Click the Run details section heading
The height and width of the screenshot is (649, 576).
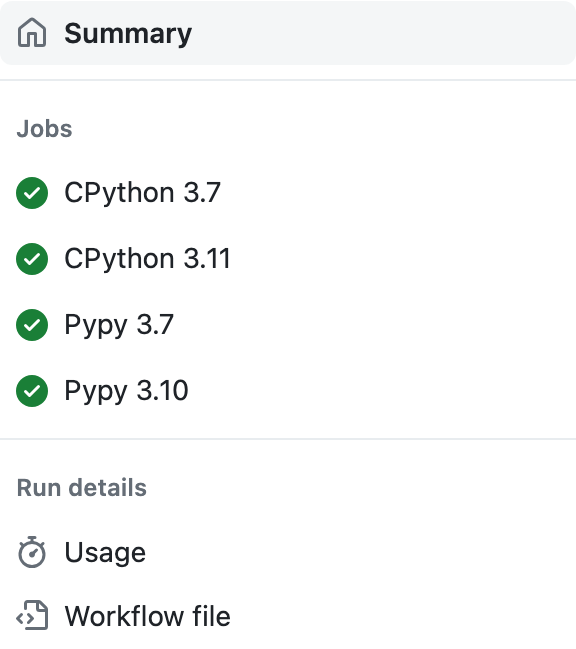[x=82, y=488]
